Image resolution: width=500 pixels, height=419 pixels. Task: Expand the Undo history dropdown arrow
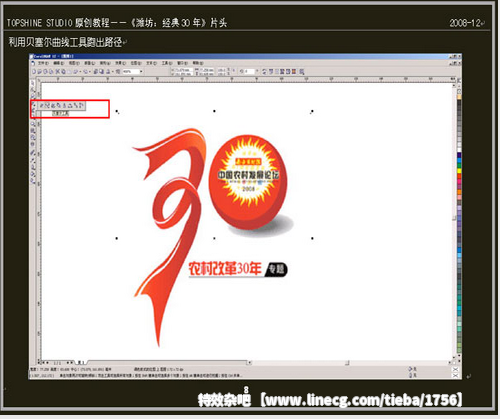(x=81, y=72)
